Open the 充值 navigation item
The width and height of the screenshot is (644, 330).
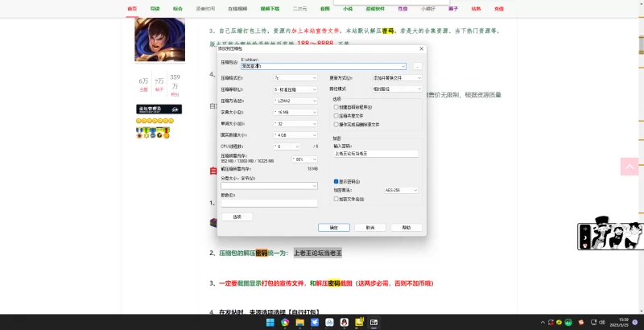click(499, 9)
